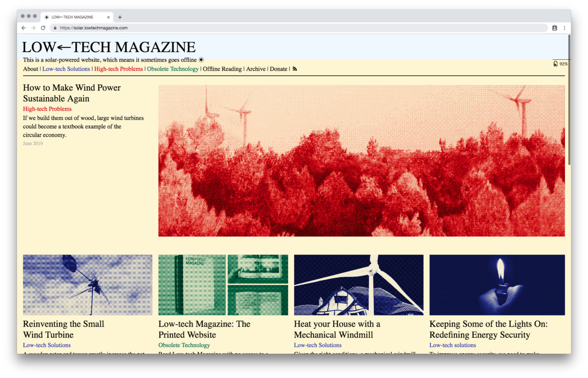
Task: Open the About page
Action: pos(31,69)
